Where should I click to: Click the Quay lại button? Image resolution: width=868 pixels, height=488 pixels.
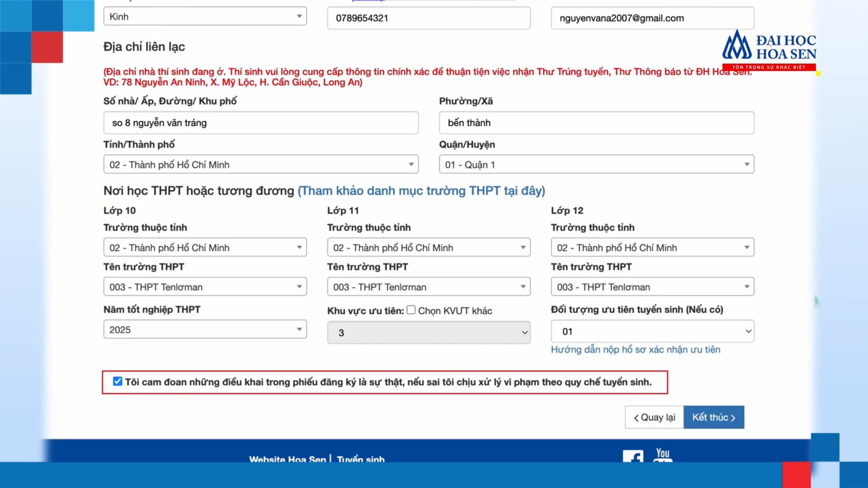point(654,417)
